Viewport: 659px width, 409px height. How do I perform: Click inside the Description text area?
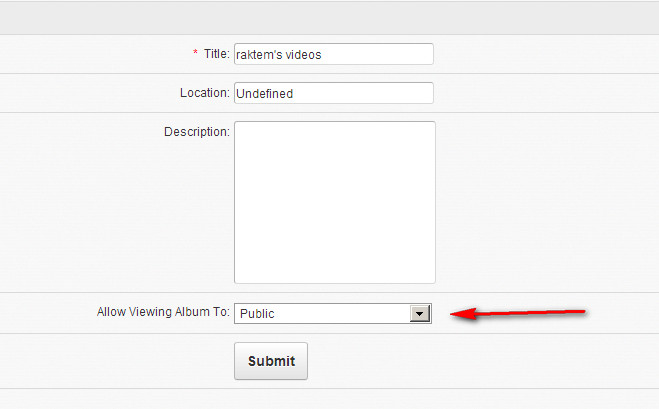point(334,202)
